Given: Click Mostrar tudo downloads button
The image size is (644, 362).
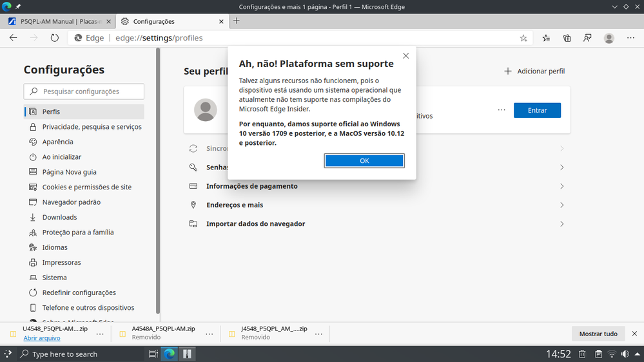Looking at the screenshot, I should tap(598, 334).
